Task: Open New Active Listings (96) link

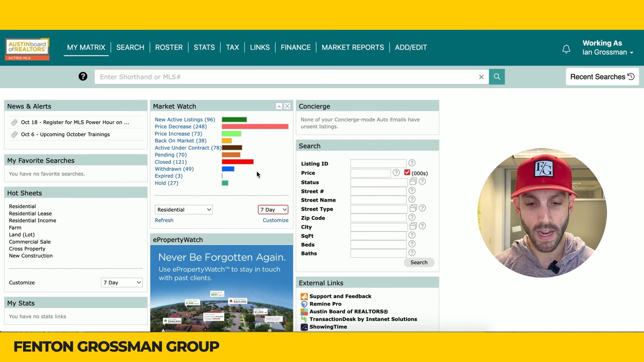Action: (x=185, y=120)
